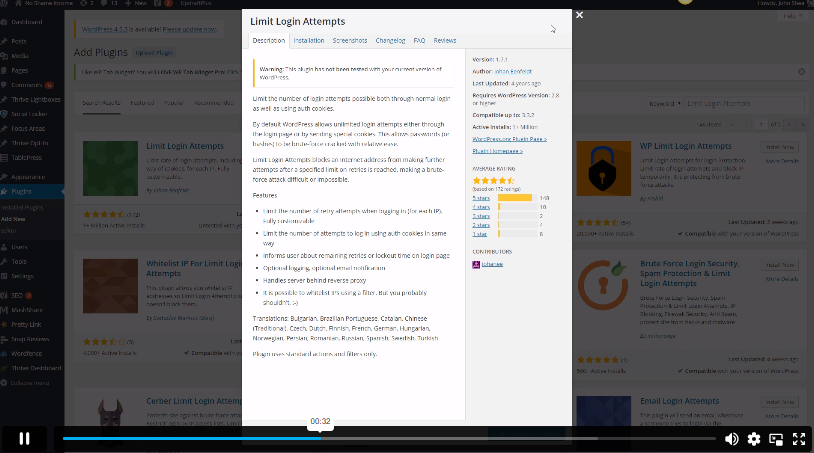
Task: Pause the video playback
Action: point(24,438)
